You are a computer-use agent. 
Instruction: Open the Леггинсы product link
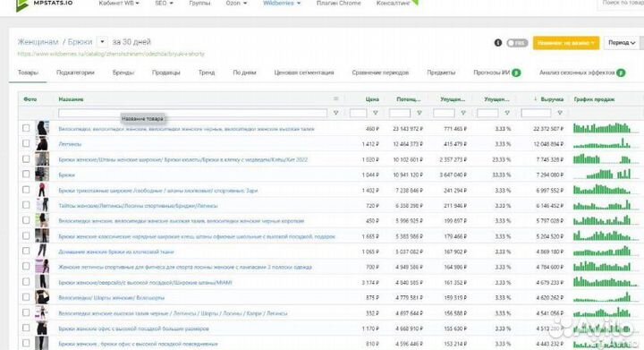coord(70,144)
